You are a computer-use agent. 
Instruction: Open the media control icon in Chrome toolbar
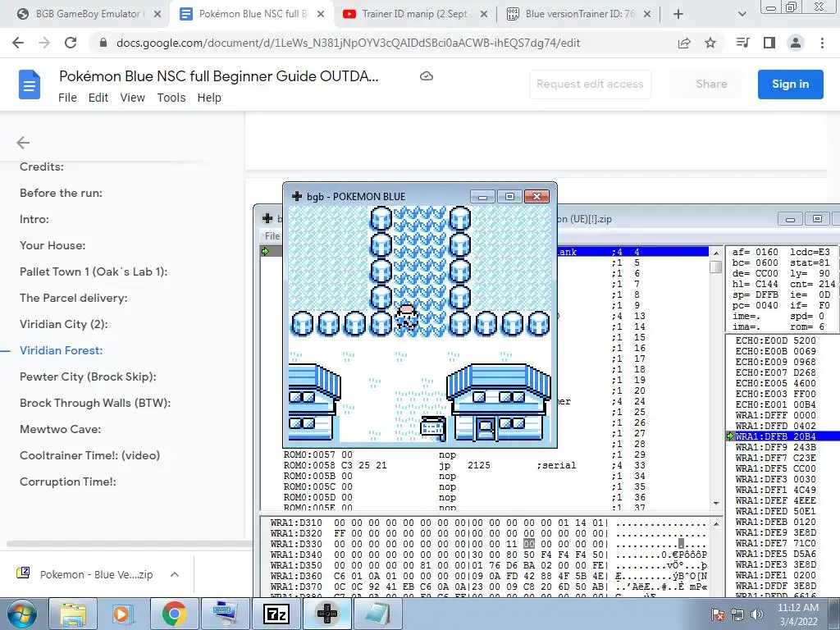point(743,43)
